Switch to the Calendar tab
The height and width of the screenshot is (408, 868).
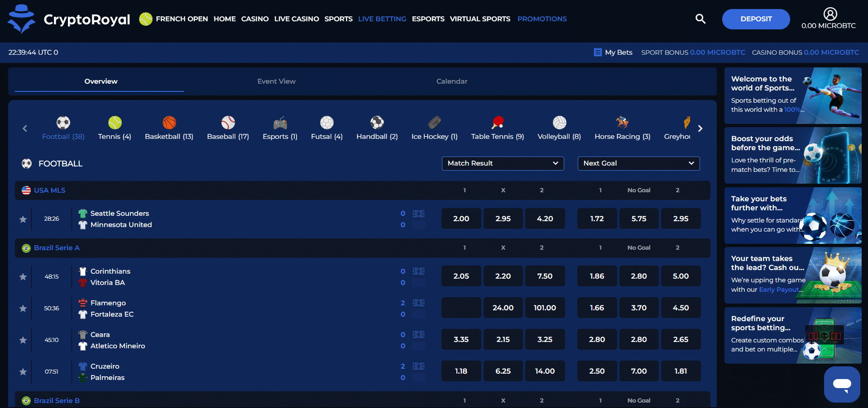click(x=451, y=81)
